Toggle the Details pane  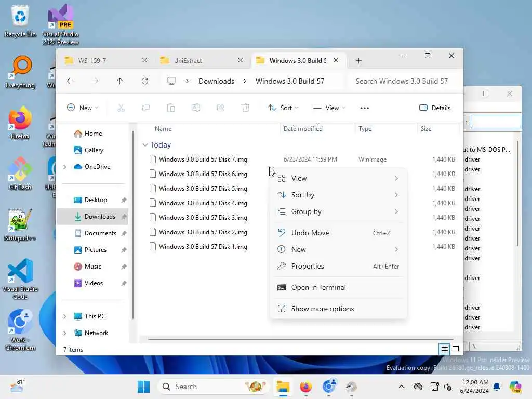click(x=435, y=108)
